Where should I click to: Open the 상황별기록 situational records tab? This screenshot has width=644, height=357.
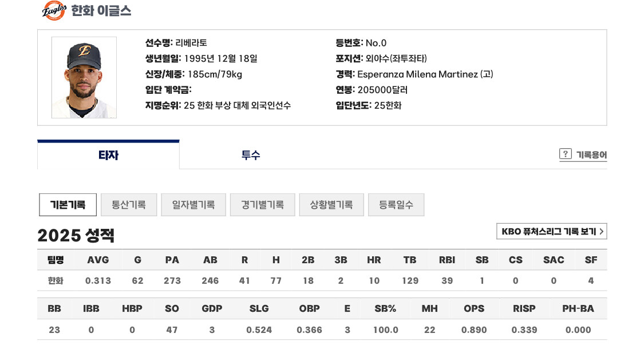point(331,205)
